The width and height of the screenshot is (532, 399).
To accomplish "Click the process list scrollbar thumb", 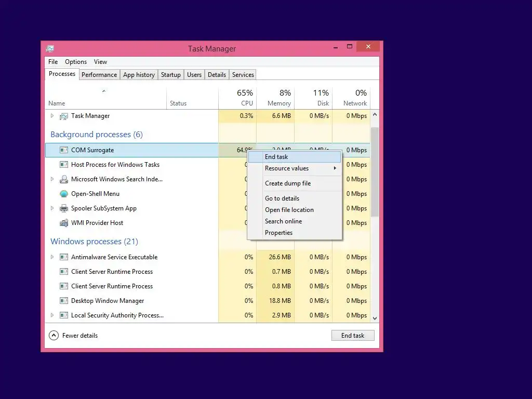I will coord(375,172).
